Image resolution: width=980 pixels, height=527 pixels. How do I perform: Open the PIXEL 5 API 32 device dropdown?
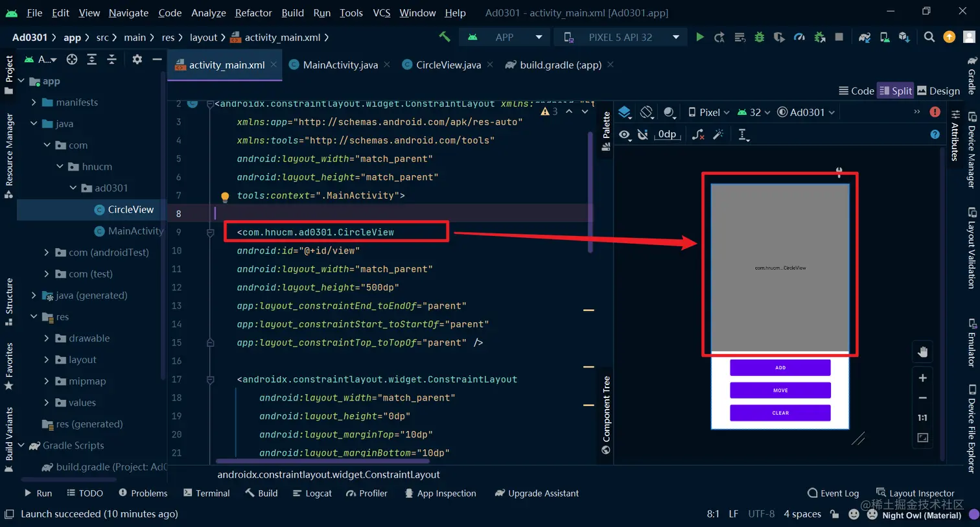pos(621,37)
